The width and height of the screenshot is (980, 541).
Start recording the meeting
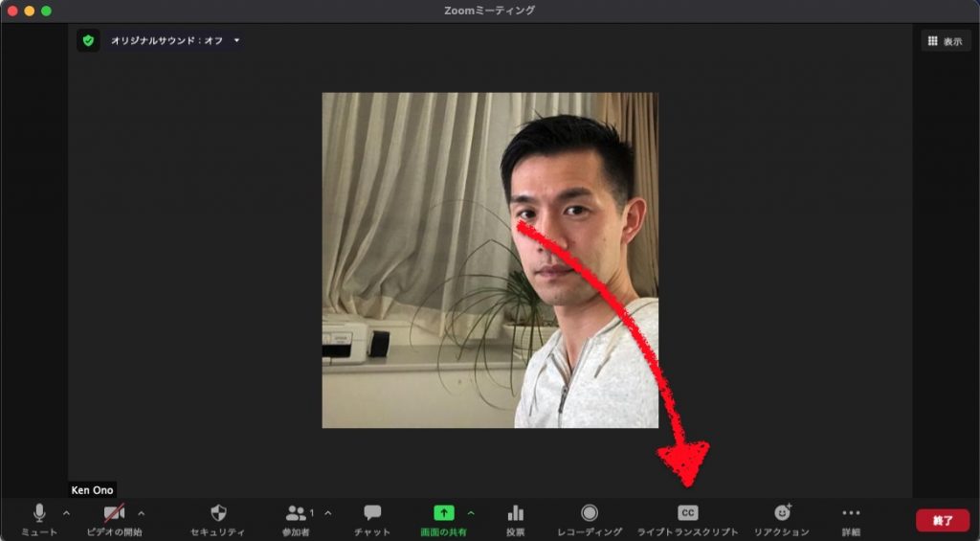[590, 513]
